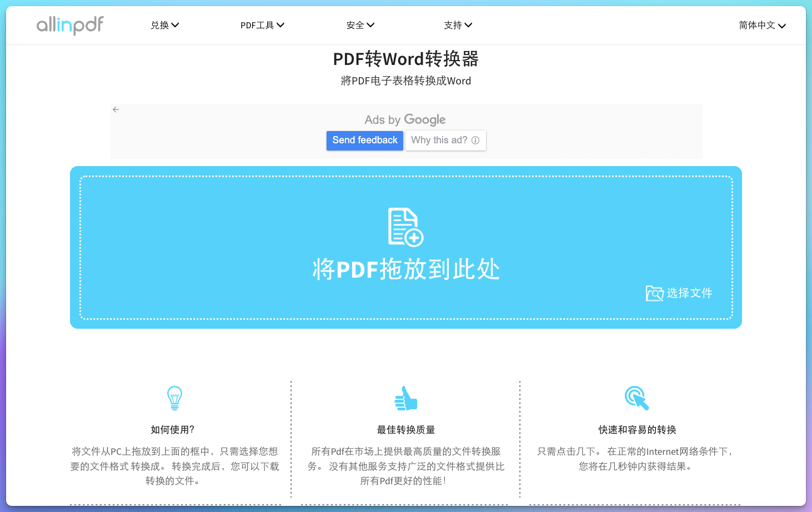Click the lightbulb icon above 如何使用?

pos(173,398)
